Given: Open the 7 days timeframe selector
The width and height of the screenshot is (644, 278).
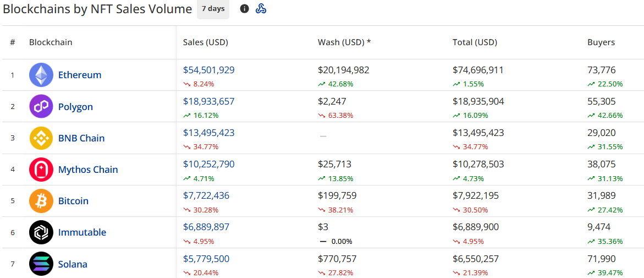Looking at the screenshot, I should point(213,9).
